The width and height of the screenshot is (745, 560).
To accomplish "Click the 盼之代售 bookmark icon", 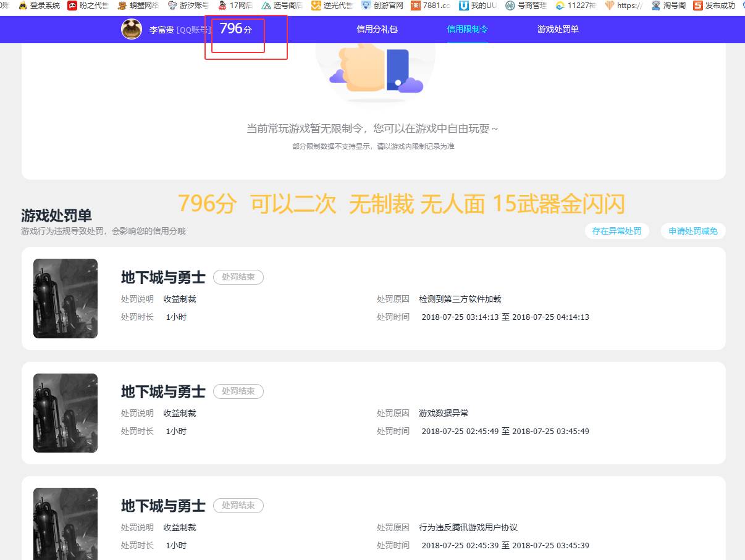I will 74,6.
